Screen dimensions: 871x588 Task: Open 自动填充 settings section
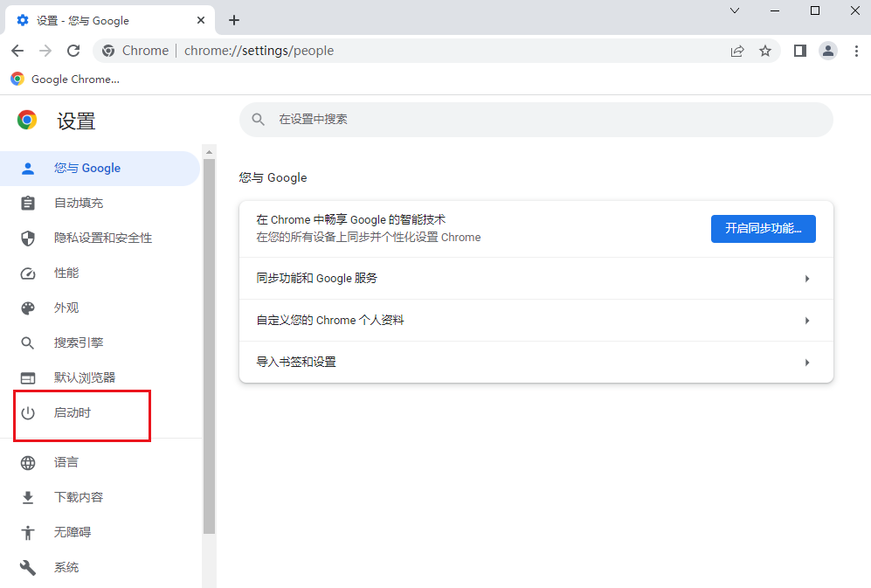[x=100, y=203]
